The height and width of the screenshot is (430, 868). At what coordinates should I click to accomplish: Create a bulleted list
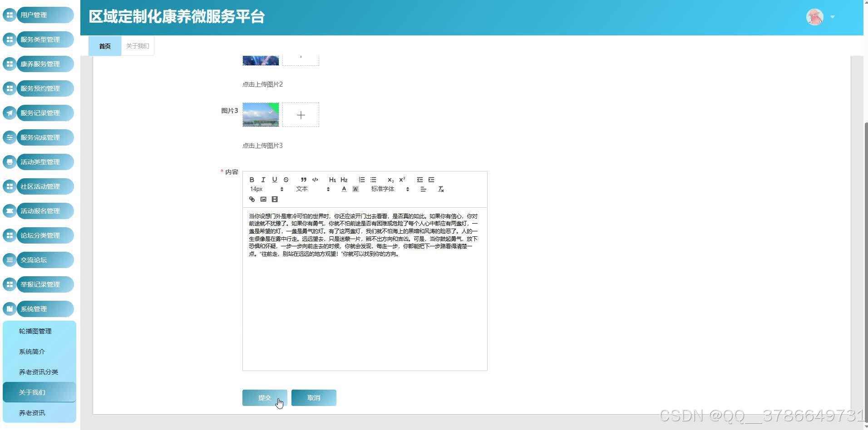click(373, 180)
